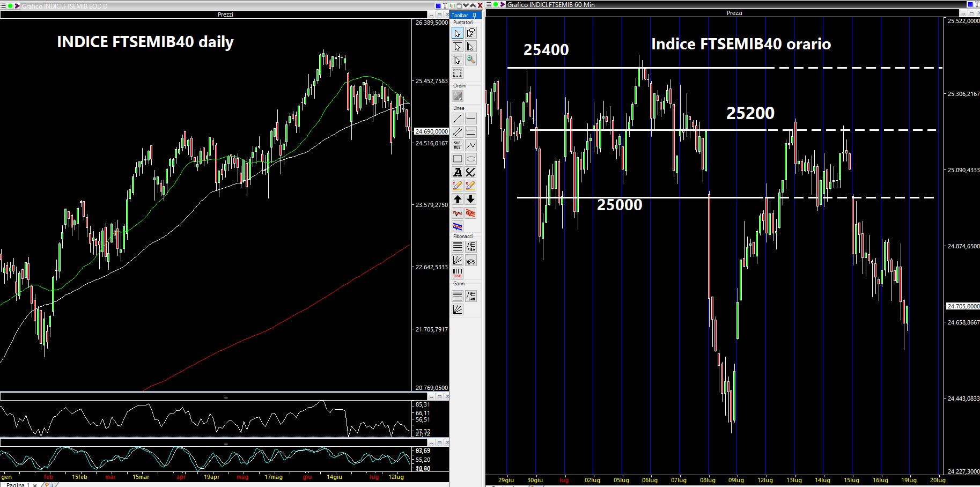Click the down chevron in daily chart titlebar
Viewport: 980px width, 487px height.
point(466,5)
